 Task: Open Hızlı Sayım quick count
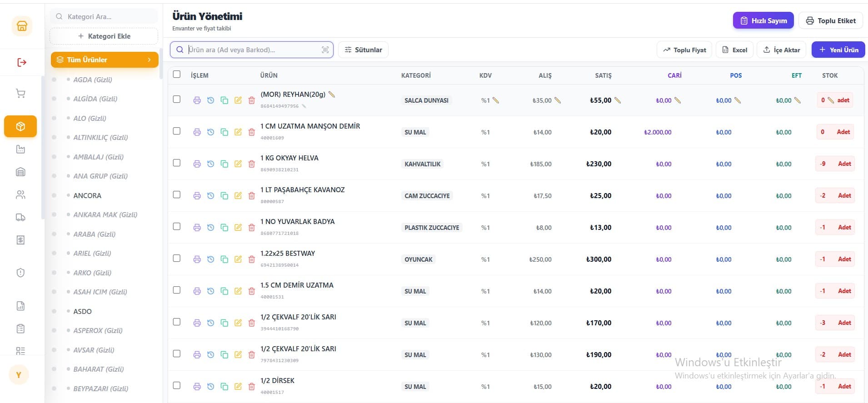(763, 21)
